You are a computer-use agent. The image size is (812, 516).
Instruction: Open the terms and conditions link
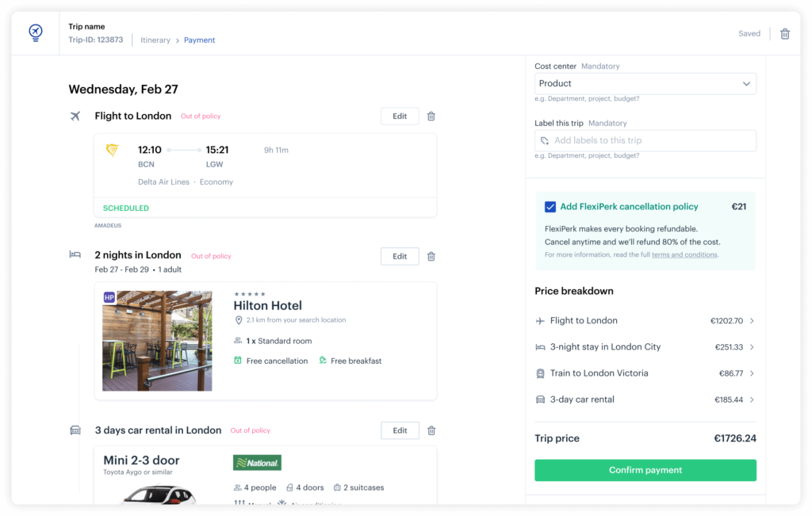click(684, 254)
